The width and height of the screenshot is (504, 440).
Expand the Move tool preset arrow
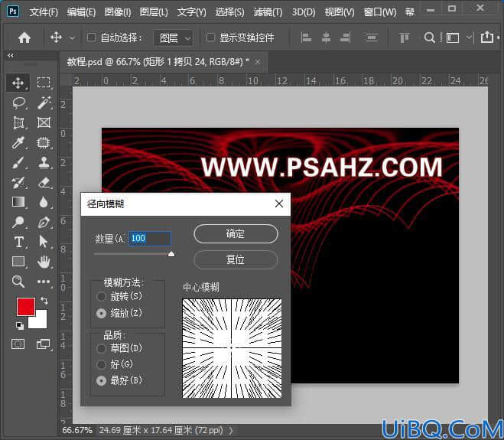73,38
